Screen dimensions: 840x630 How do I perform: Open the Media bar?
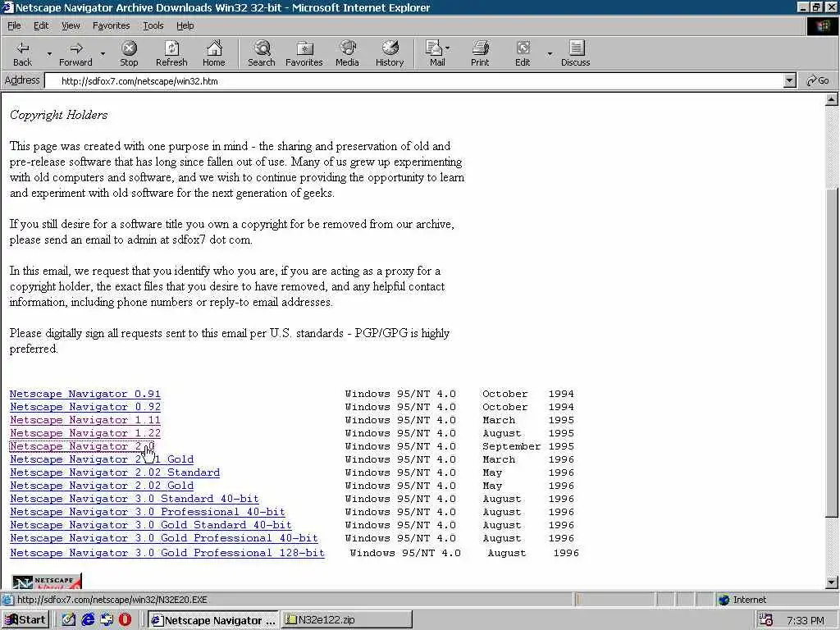pyautogui.click(x=347, y=53)
